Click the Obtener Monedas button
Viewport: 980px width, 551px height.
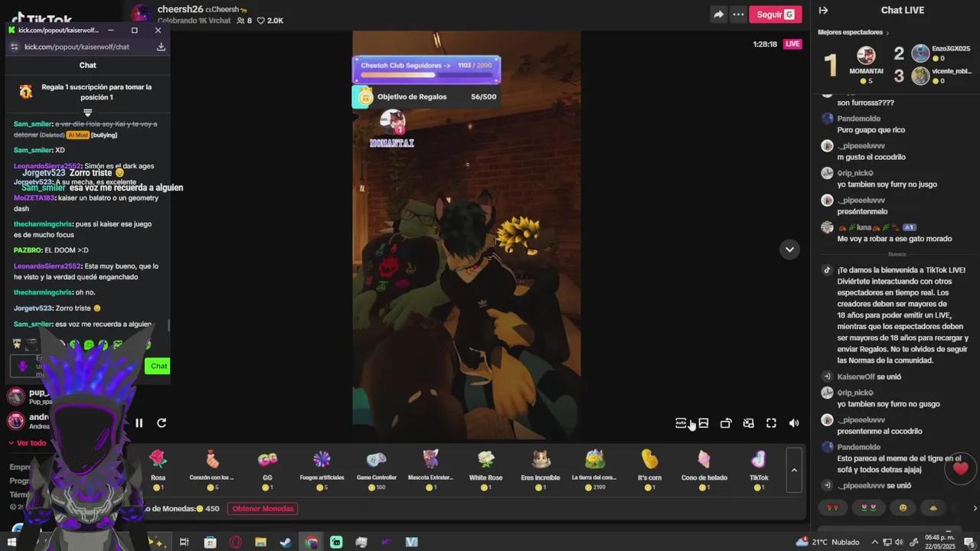[x=263, y=509]
